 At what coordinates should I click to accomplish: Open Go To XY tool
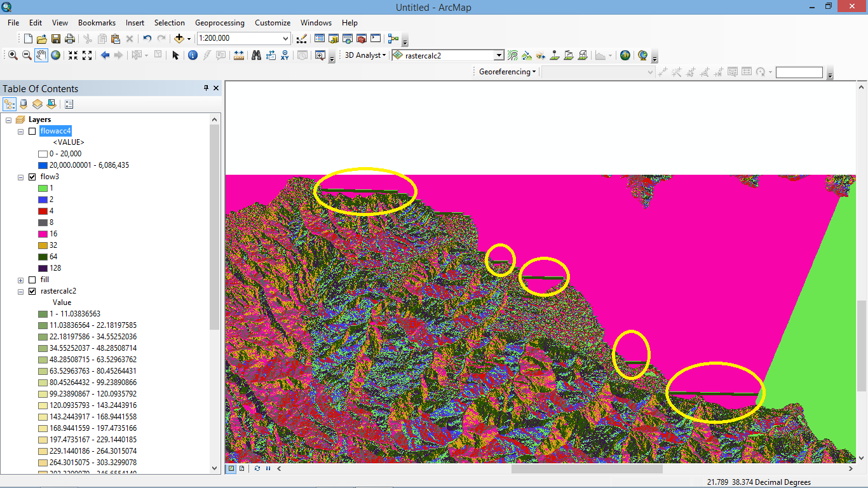(285, 55)
